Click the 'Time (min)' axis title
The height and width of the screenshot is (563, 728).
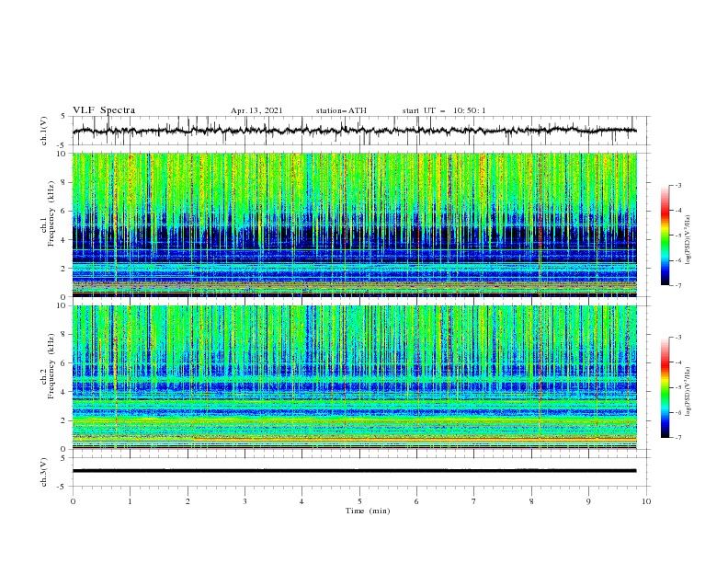click(368, 511)
